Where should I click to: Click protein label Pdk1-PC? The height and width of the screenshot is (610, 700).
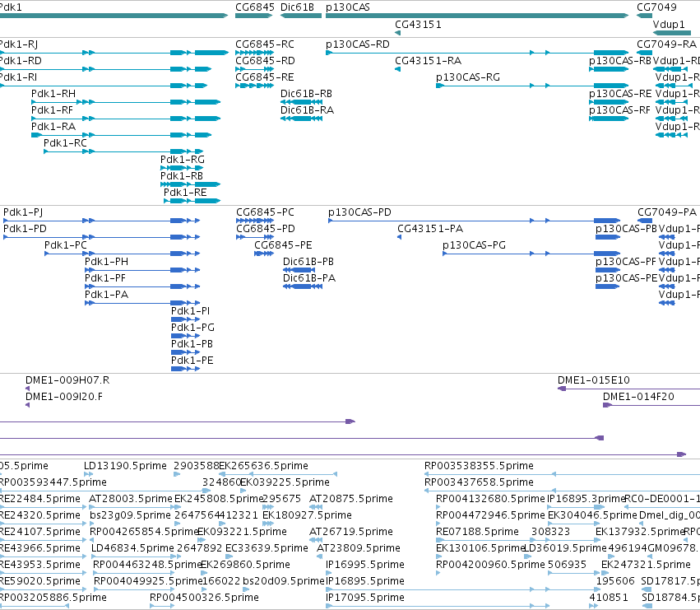66,245
